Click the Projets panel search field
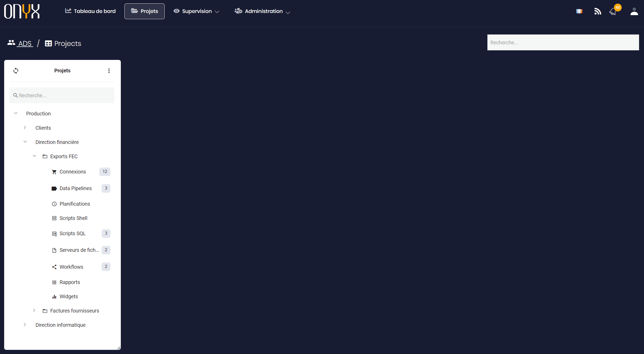The image size is (644, 354). coord(62,95)
